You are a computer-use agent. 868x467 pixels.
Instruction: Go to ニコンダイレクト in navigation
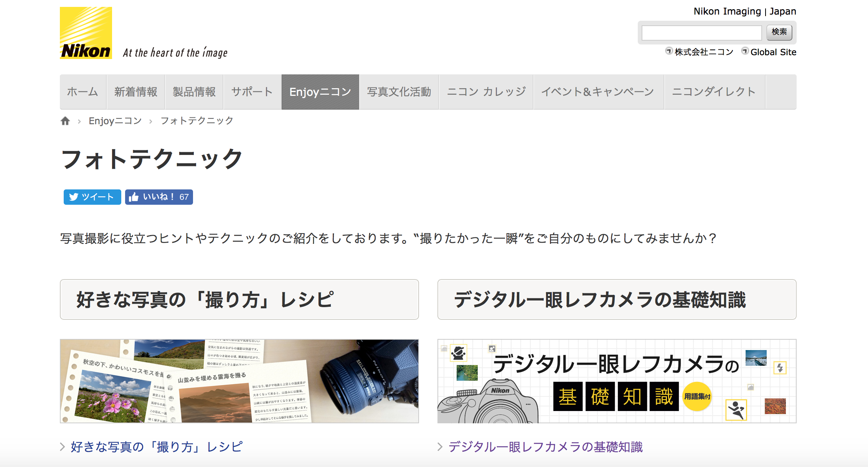pyautogui.click(x=714, y=92)
